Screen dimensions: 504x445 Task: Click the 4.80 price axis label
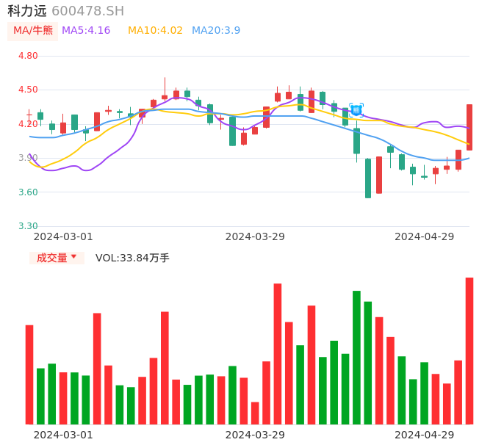coord(28,56)
